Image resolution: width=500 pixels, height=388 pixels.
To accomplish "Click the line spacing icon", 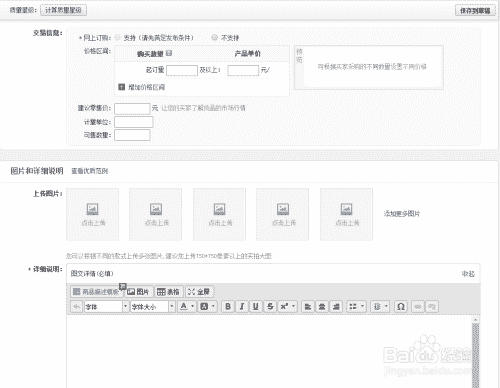I will click(x=377, y=306).
